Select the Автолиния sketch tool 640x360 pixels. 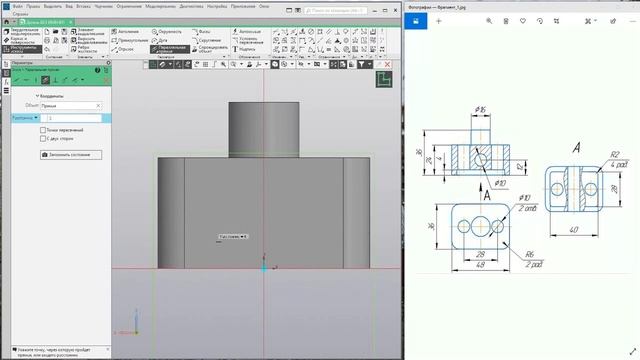[x=125, y=32]
